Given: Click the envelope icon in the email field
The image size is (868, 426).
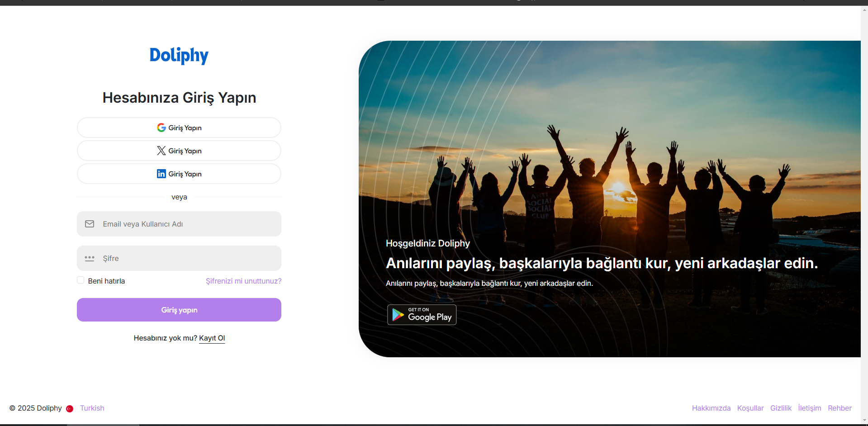Looking at the screenshot, I should click(x=90, y=224).
